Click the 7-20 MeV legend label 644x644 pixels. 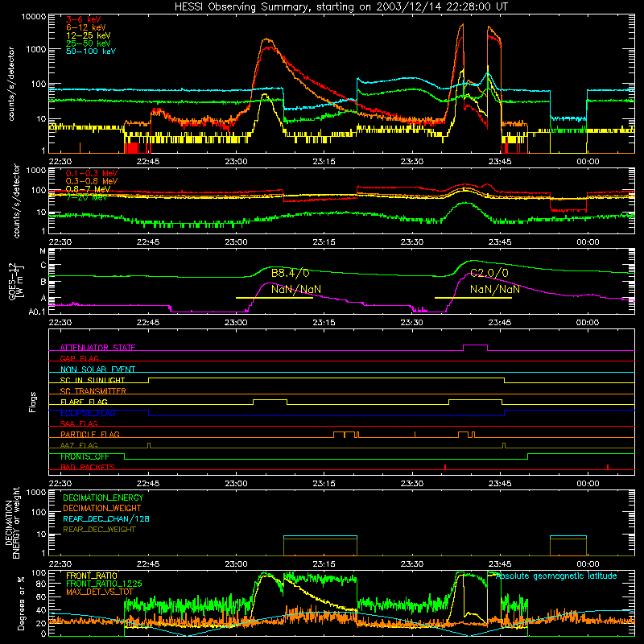click(x=86, y=197)
